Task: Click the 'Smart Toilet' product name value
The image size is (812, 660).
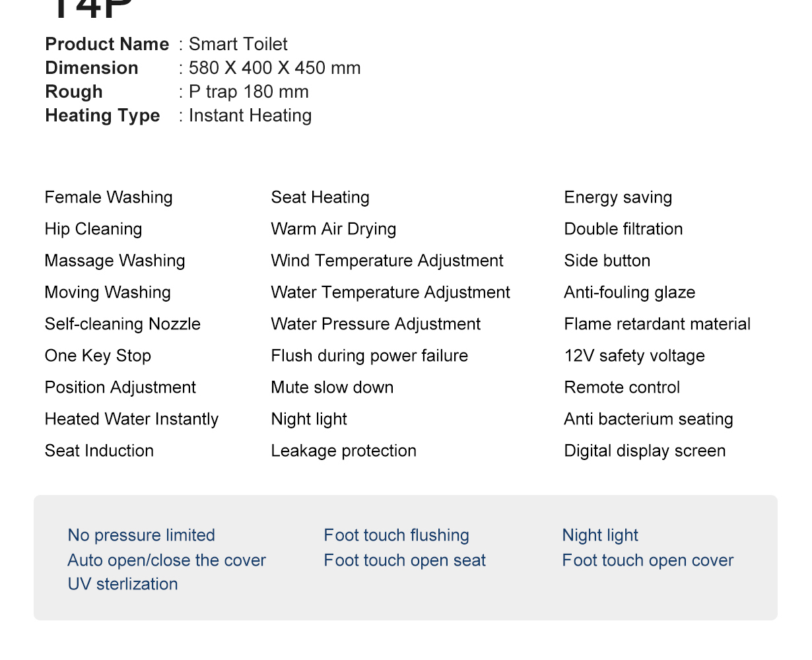Action: (x=238, y=44)
